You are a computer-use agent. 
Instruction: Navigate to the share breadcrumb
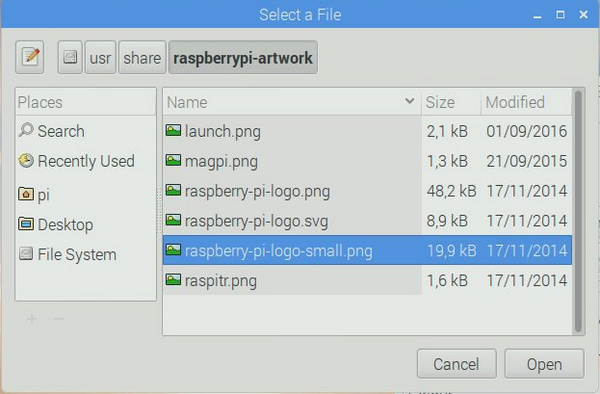[x=142, y=57]
